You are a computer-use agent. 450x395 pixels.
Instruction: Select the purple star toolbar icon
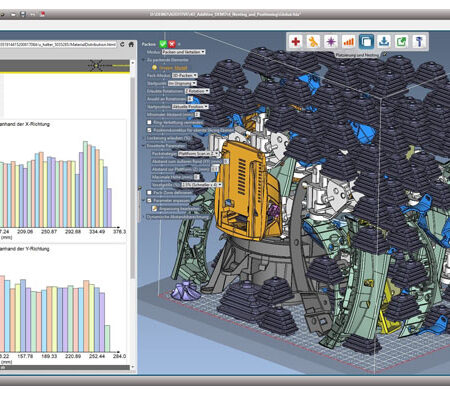click(x=331, y=42)
